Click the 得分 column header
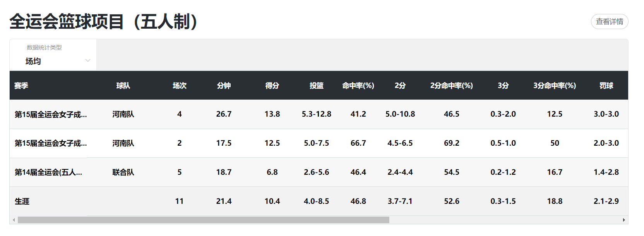Screen dimensions: 644x236 (272, 86)
